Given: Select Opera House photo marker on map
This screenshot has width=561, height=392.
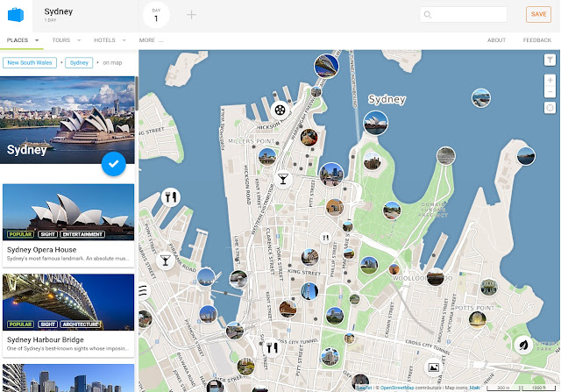Looking at the screenshot, I should (375, 123).
